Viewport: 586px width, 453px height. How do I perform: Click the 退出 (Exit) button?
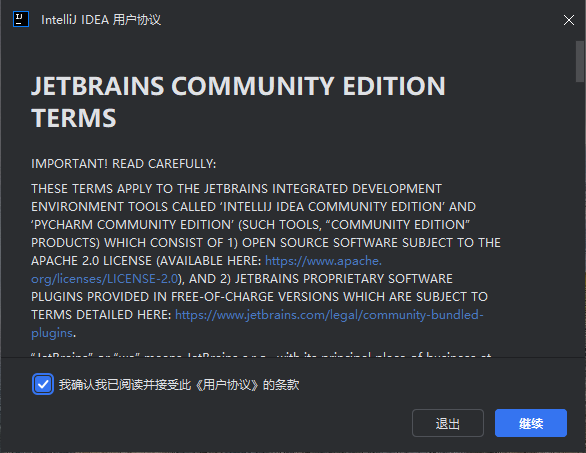(x=448, y=423)
